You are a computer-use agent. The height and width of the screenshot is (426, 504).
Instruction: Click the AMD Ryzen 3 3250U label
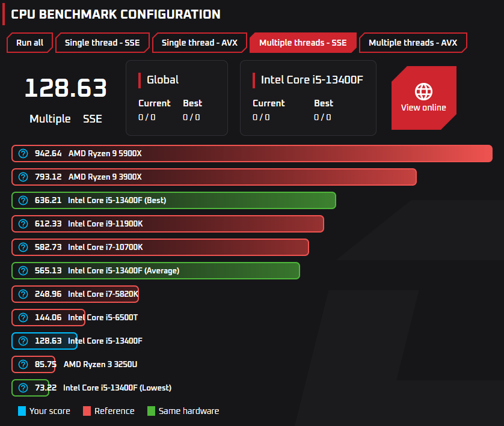click(100, 364)
